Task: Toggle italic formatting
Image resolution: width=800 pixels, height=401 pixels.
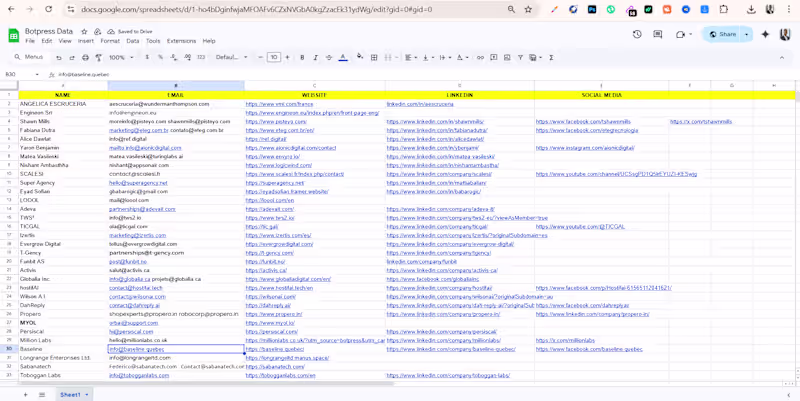Action: pos(315,58)
